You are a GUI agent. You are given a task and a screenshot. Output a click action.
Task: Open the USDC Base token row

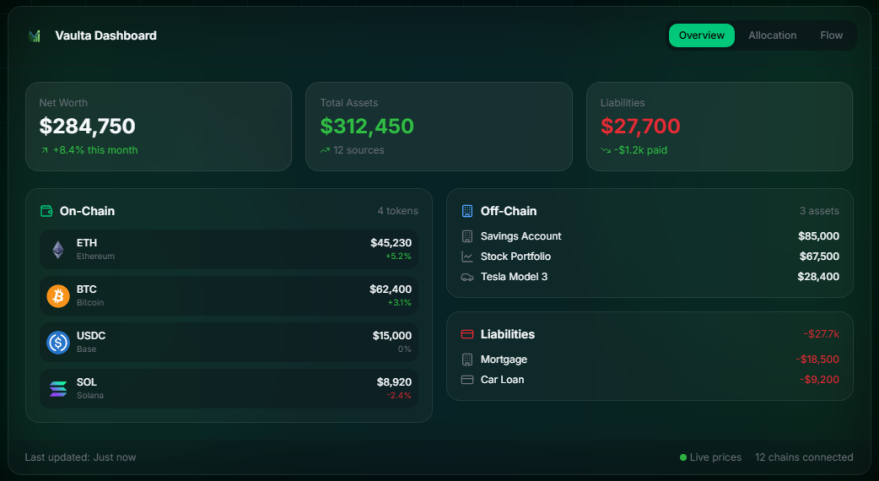click(x=229, y=343)
